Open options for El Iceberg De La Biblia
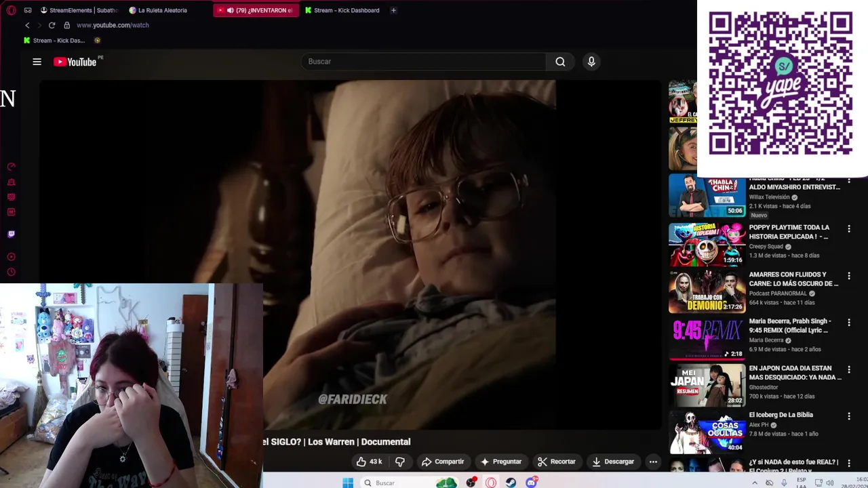Viewport: 868px width, 488px height. (848, 415)
